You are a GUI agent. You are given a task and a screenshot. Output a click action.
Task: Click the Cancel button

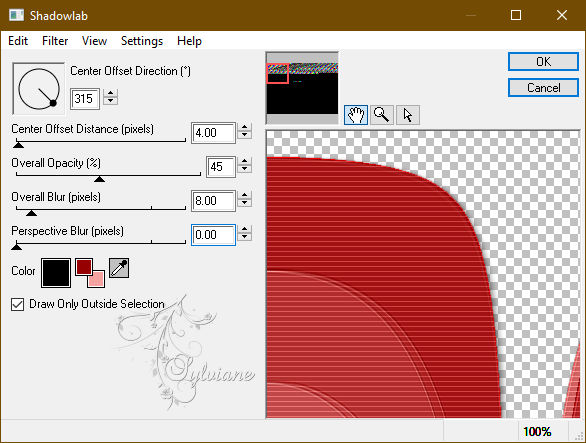point(543,87)
